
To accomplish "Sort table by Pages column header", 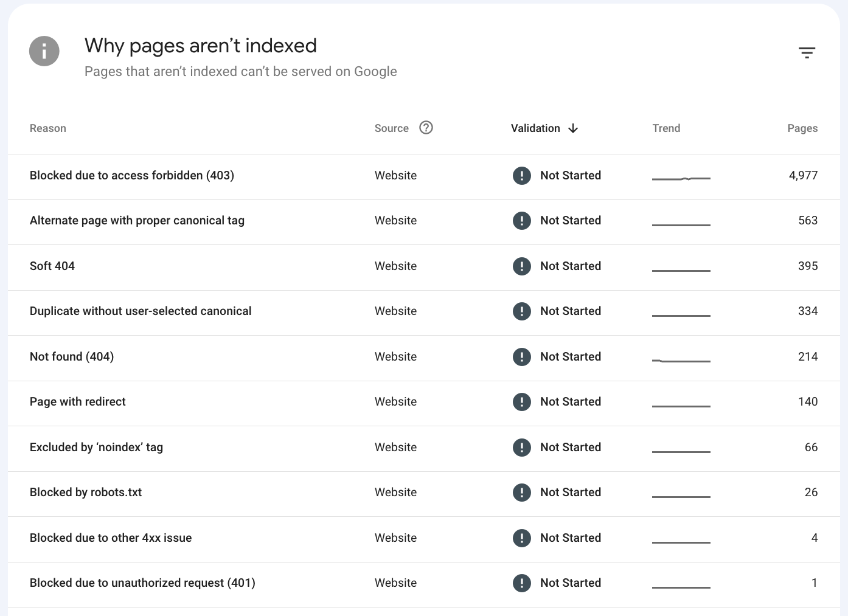I will click(802, 128).
